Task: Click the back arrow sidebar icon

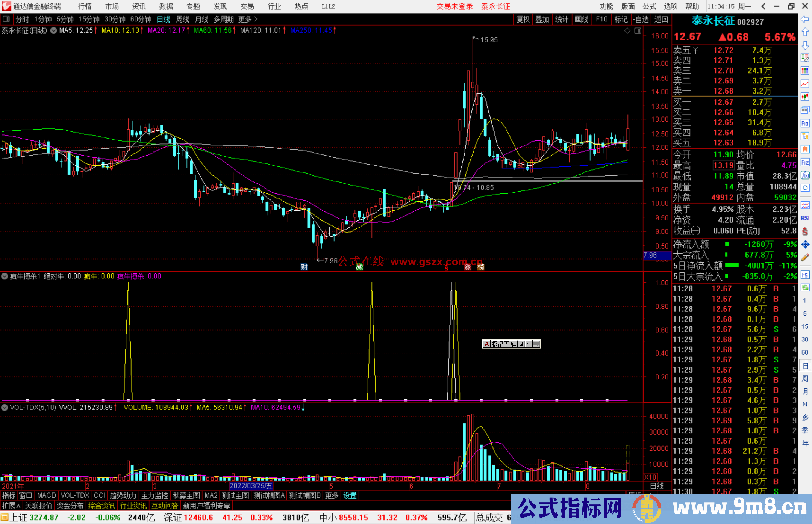Action: coord(805,19)
